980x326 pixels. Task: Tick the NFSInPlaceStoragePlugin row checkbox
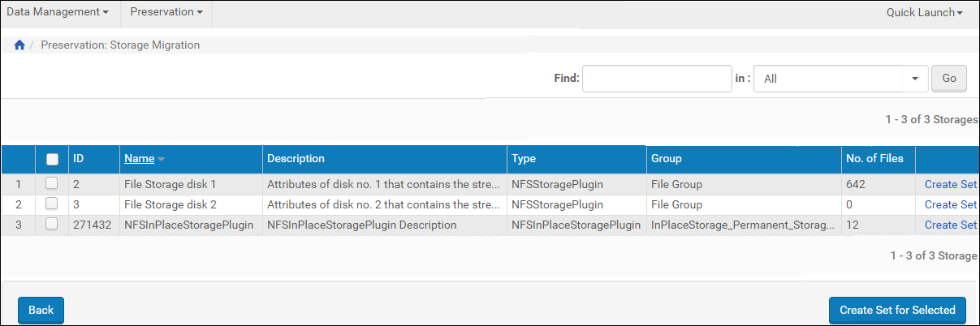(x=52, y=225)
